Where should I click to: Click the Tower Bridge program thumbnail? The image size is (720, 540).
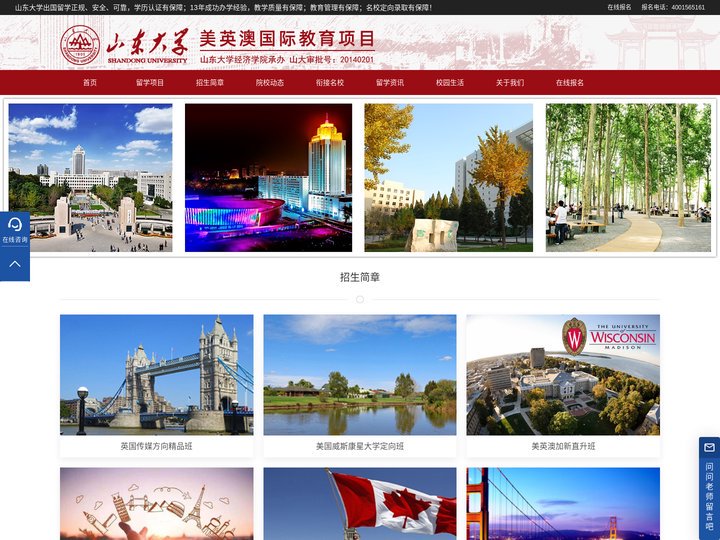[x=157, y=375]
